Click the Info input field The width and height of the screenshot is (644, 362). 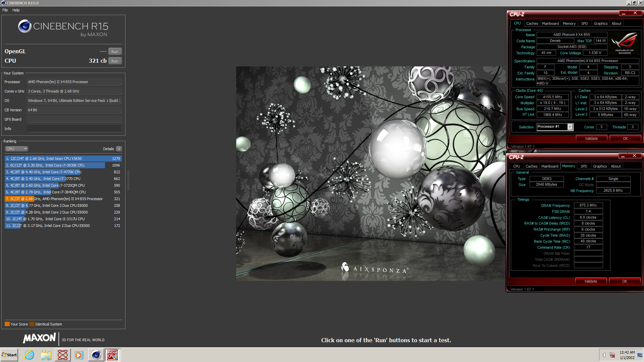[x=74, y=129]
